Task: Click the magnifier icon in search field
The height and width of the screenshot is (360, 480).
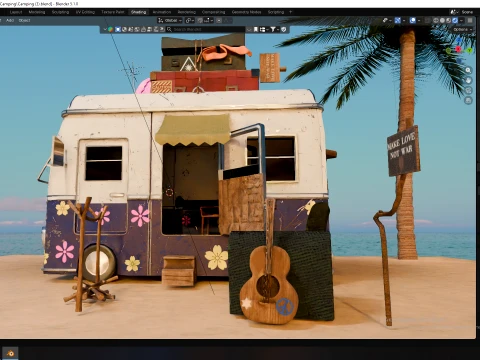Action: pyautogui.click(x=169, y=29)
